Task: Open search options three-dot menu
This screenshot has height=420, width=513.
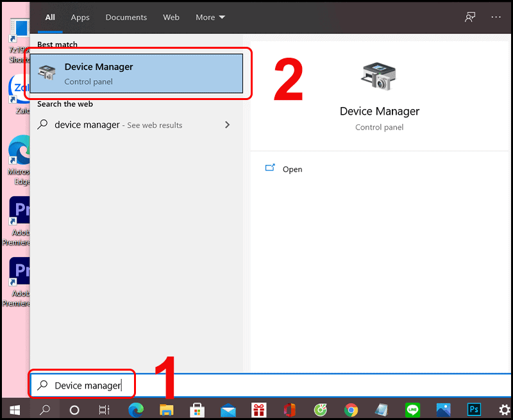Action: click(496, 17)
